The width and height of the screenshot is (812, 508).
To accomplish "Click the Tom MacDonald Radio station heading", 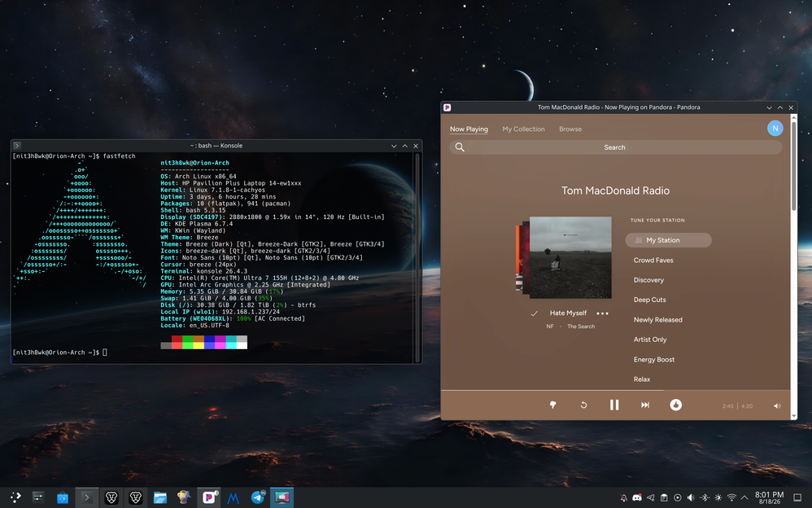I will (x=615, y=190).
